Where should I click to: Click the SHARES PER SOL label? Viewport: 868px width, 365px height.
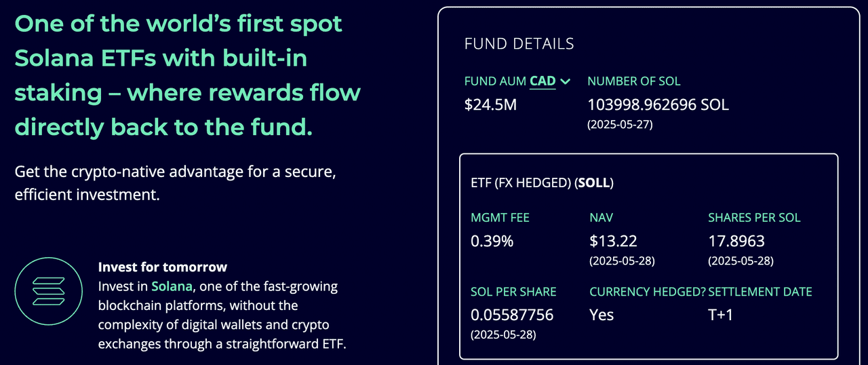click(x=754, y=218)
